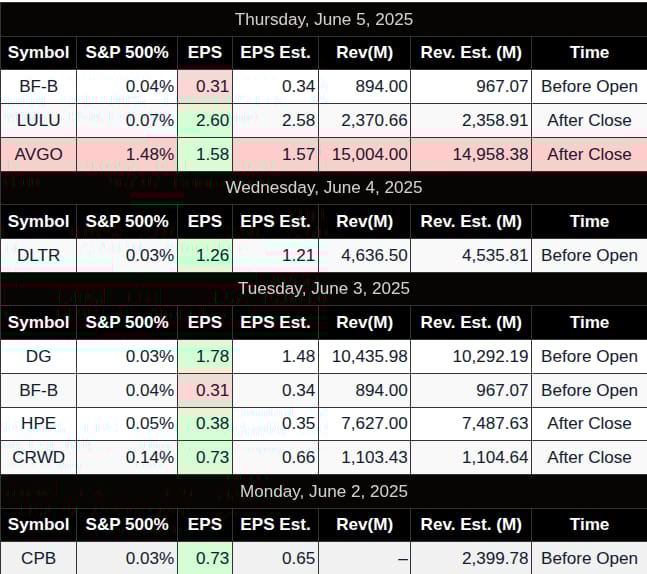Screen dimensions: 647x574
Task: Click Wednesday, June 4, 2025 date header
Action: [324, 188]
